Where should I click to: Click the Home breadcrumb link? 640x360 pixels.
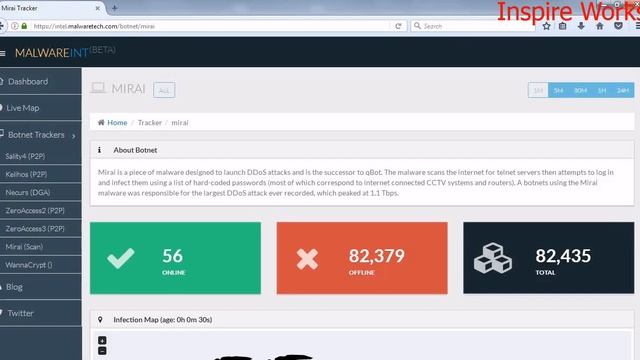[x=117, y=122]
